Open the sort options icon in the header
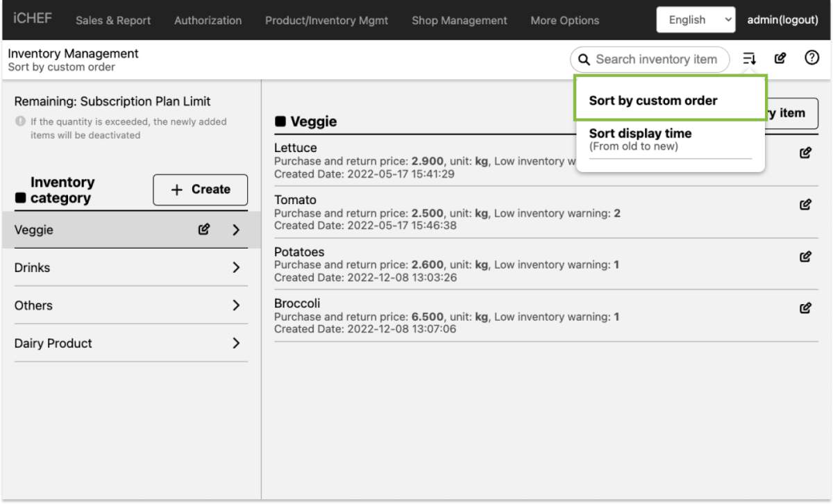This screenshot has height=504, width=833. point(748,58)
